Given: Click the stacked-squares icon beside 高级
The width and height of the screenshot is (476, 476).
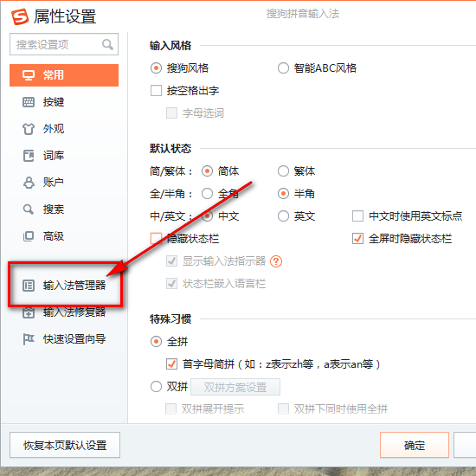Looking at the screenshot, I should point(29,236).
